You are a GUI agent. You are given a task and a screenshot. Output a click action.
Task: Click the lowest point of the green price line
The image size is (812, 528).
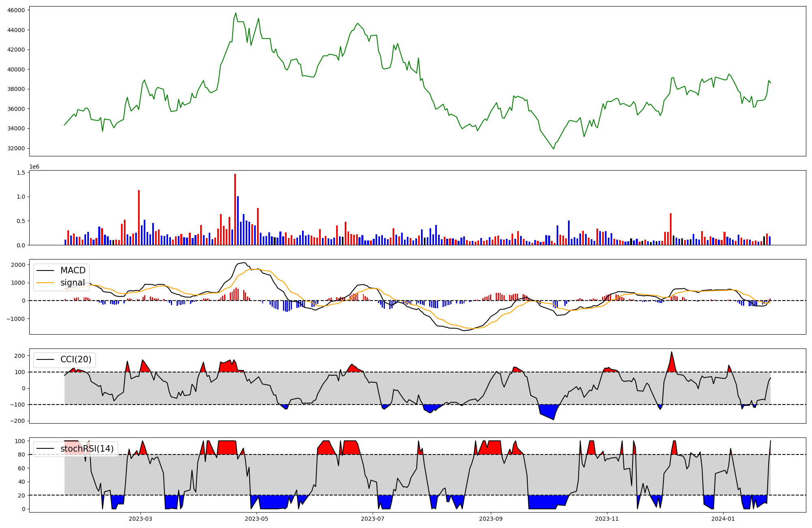click(553, 149)
